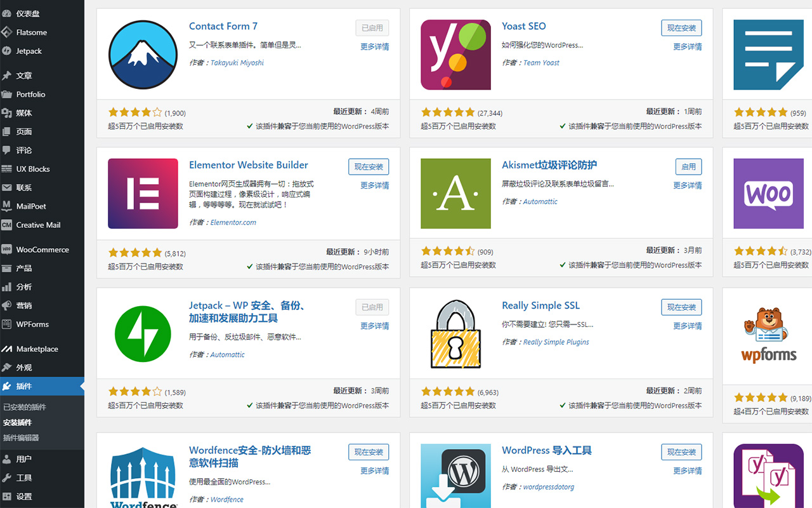Image resolution: width=812 pixels, height=508 pixels.
Task: Click the envelope icon beside 联系
Action: [x=6, y=187]
